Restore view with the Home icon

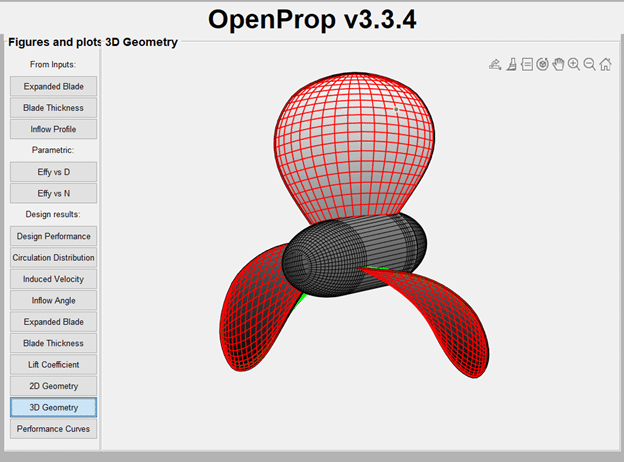coord(605,64)
